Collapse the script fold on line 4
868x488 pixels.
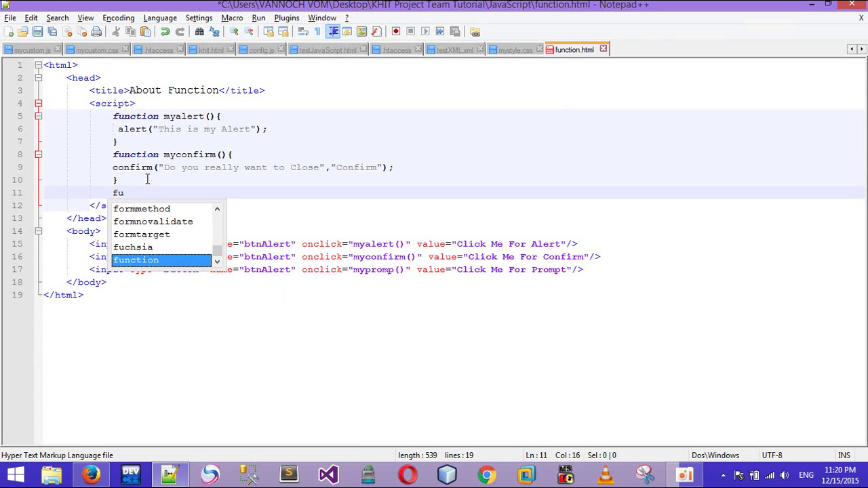click(39, 104)
